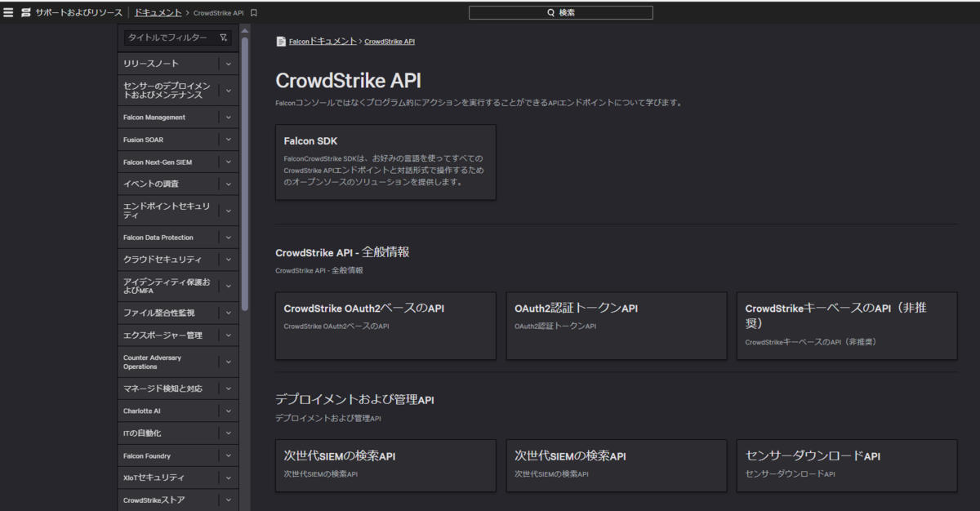Expand the リリースノート section chevron
Image resolution: width=980 pixels, height=511 pixels.
pyautogui.click(x=229, y=64)
